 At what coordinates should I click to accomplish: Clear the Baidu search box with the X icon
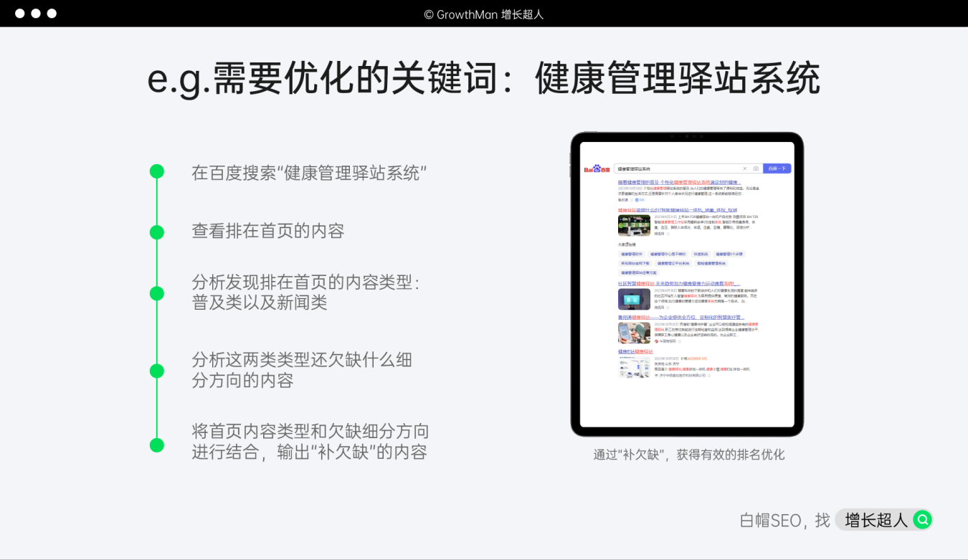point(744,169)
